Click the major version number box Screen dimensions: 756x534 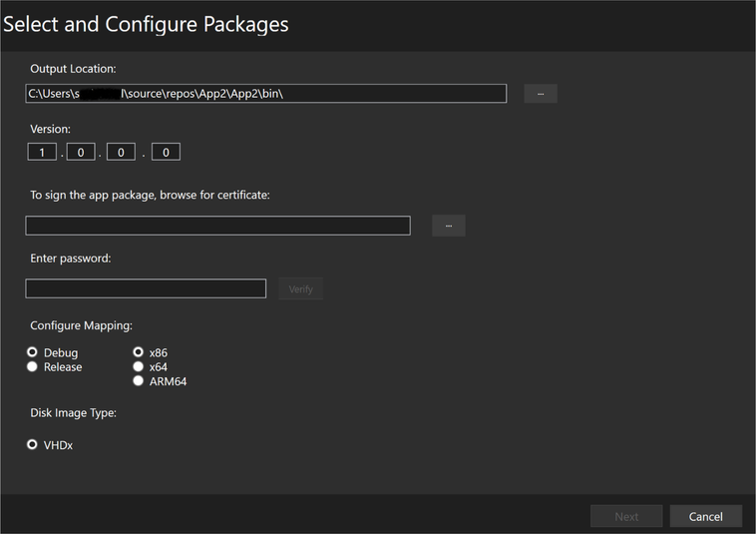(x=42, y=152)
